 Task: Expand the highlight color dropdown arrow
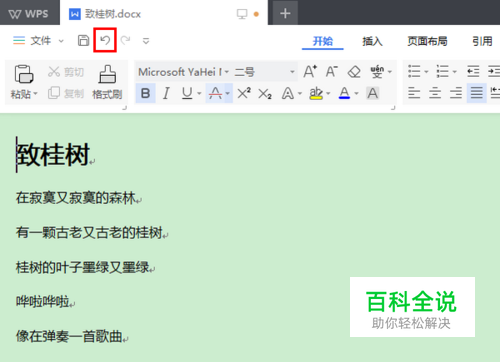[328, 94]
